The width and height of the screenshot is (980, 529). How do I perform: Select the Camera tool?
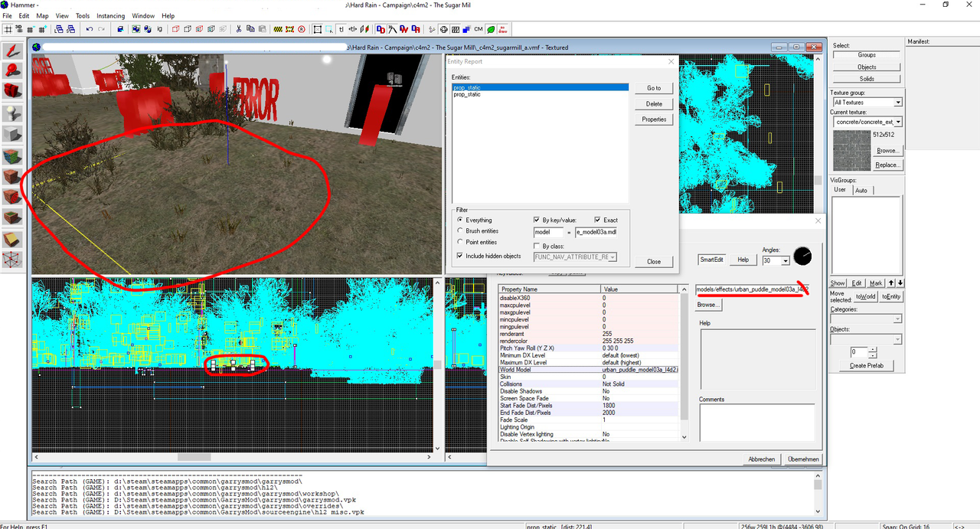click(13, 91)
